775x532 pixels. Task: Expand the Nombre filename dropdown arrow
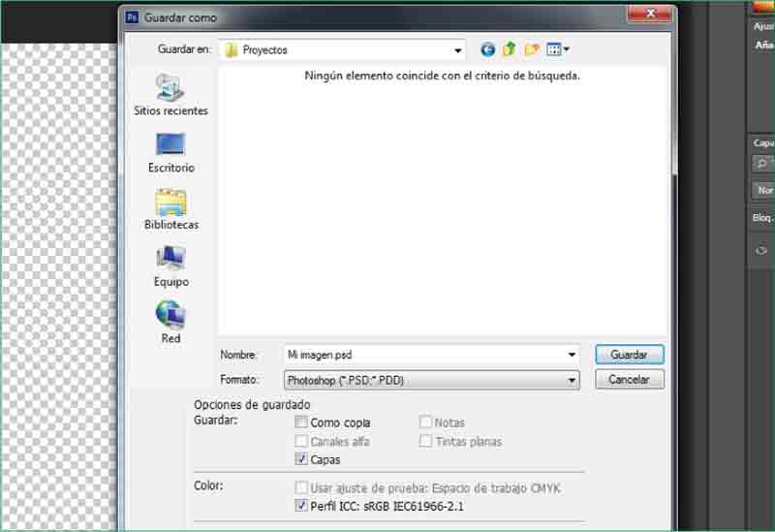click(x=572, y=355)
